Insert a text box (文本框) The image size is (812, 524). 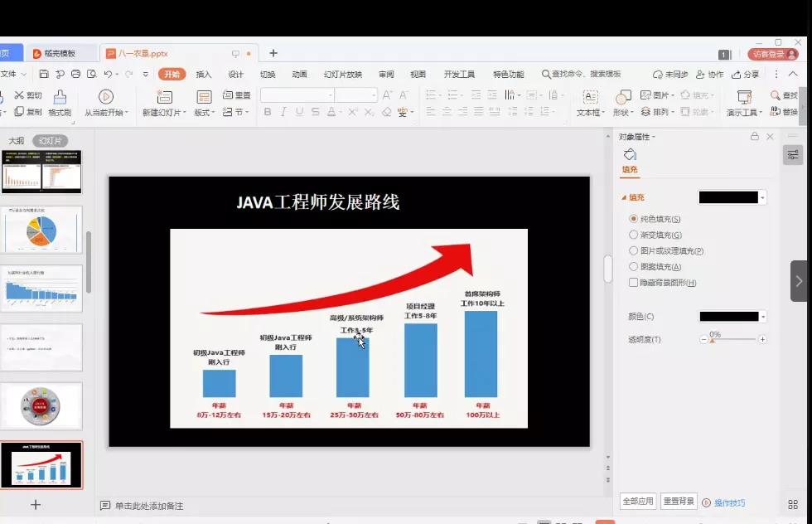click(590, 97)
